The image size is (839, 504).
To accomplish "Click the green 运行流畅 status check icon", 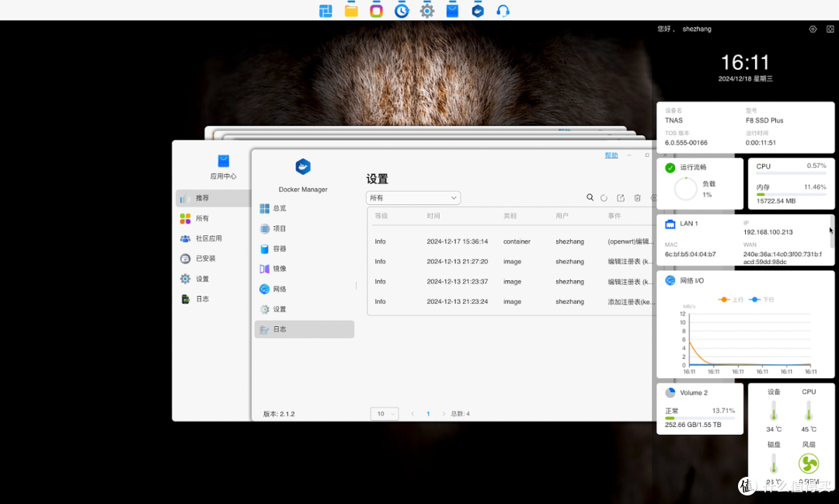I will click(670, 168).
